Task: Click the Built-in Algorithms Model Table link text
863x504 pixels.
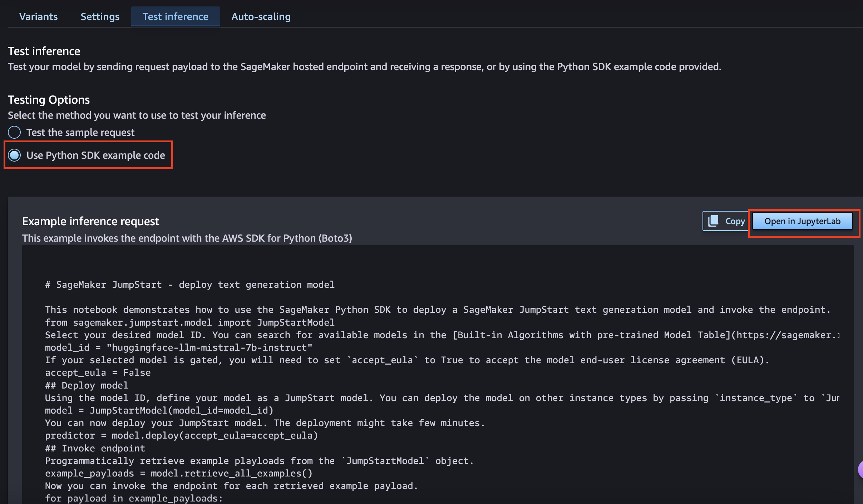Action: click(593, 335)
